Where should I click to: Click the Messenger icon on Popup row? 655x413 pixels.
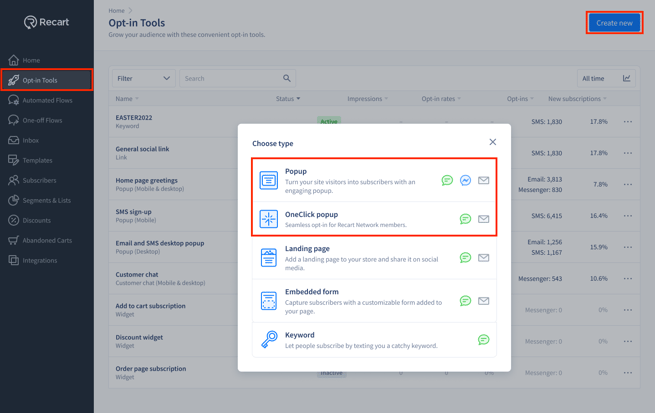coord(465,180)
